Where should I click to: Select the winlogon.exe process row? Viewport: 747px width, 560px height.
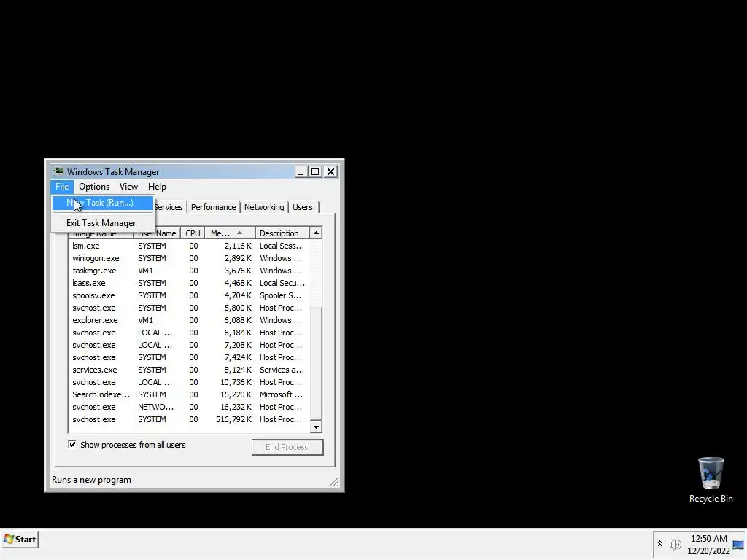pos(189,258)
